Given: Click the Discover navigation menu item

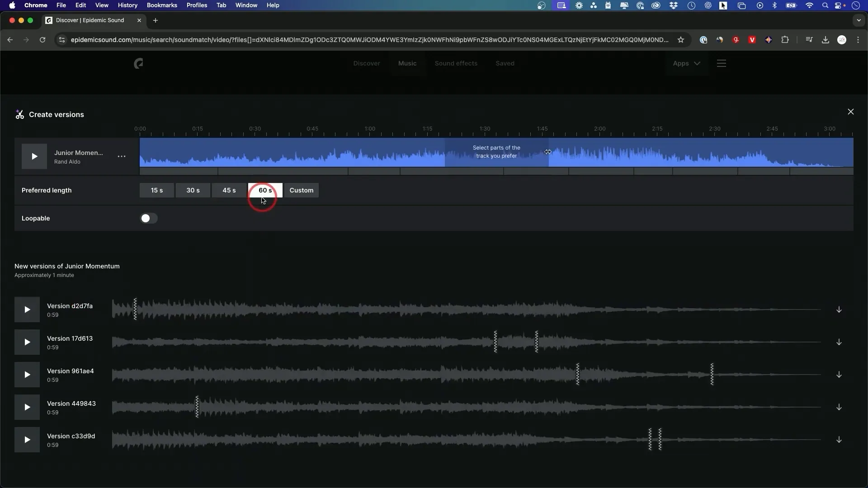Looking at the screenshot, I should [366, 63].
